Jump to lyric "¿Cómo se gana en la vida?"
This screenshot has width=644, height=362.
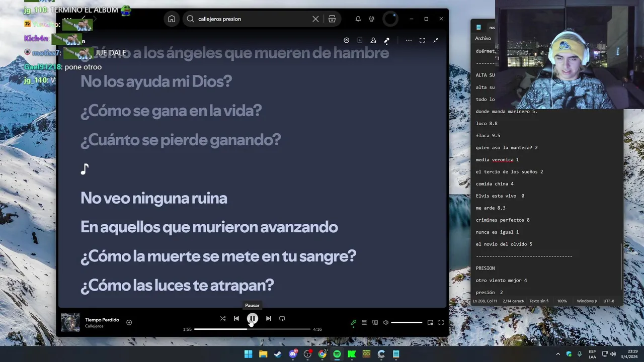pos(171,111)
